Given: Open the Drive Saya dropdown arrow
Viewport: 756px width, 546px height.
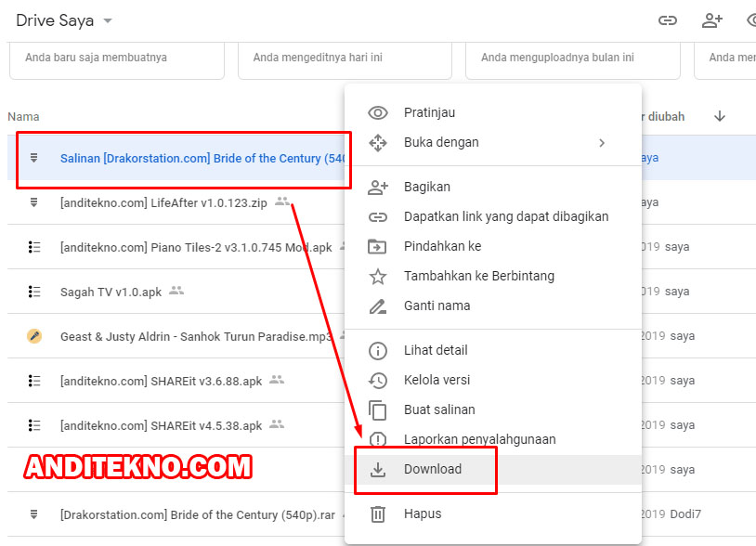Looking at the screenshot, I should [108, 21].
